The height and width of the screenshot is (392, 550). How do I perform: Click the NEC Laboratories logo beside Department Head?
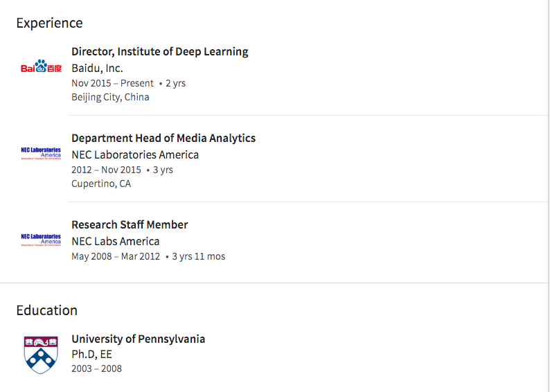tap(41, 153)
